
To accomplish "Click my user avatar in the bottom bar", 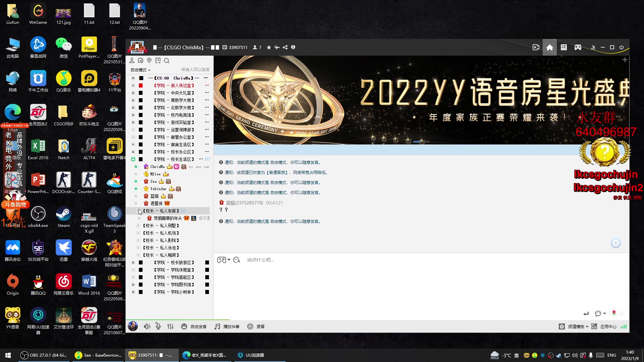I will pos(133,326).
